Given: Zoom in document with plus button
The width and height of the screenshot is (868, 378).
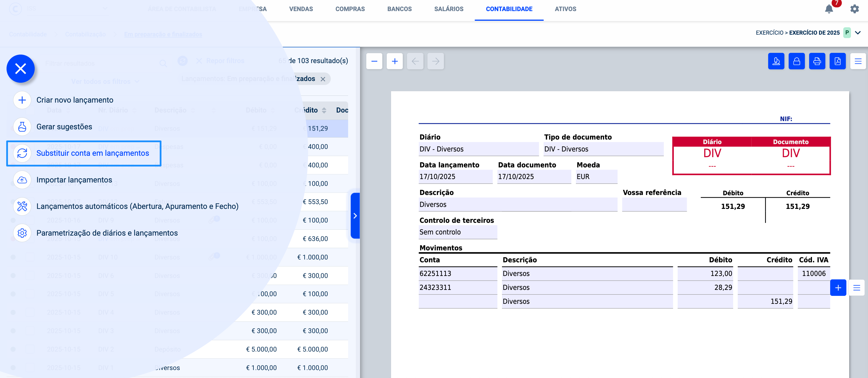Looking at the screenshot, I should pos(394,61).
